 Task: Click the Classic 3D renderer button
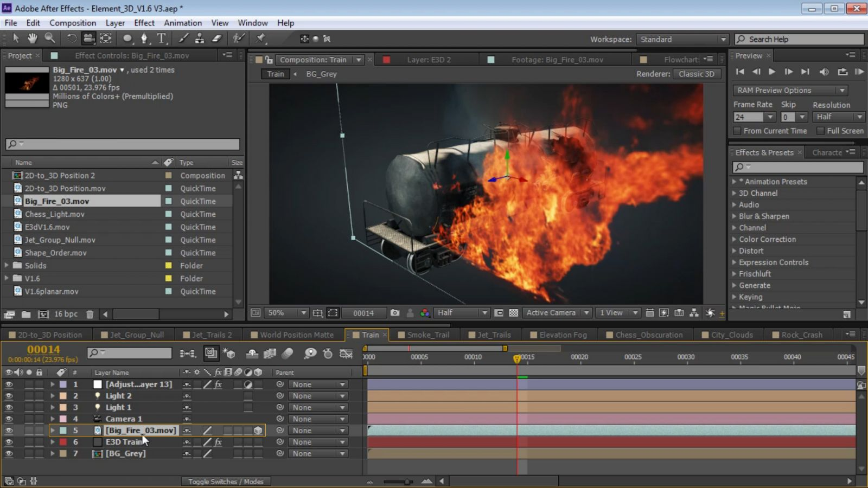click(x=697, y=74)
